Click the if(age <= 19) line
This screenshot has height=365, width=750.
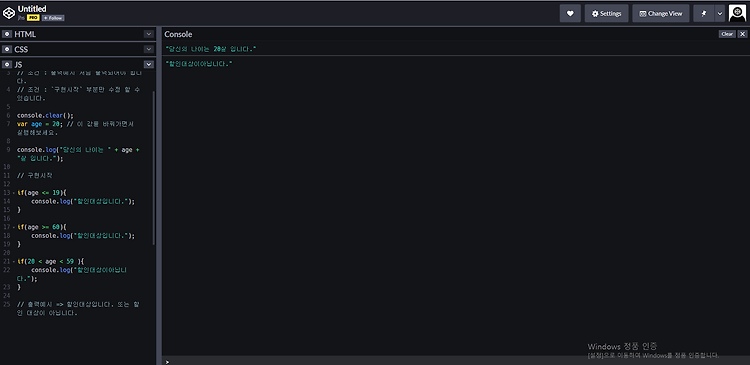[x=42, y=193]
